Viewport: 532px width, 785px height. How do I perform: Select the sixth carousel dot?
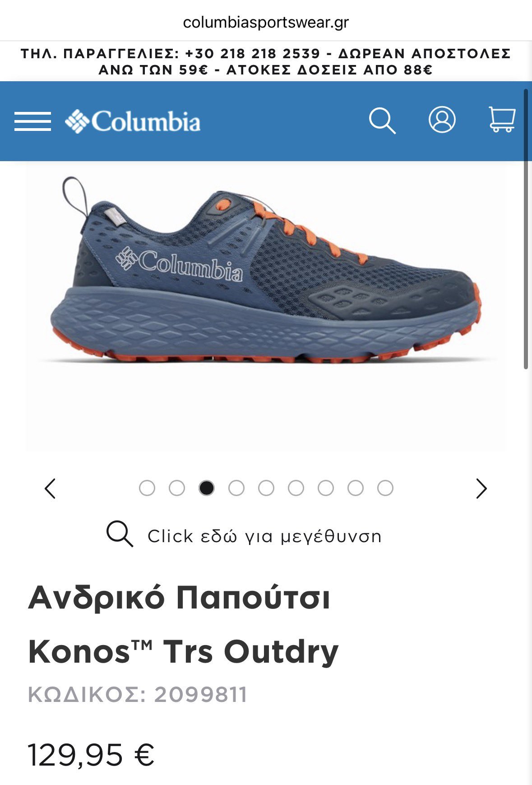tap(296, 488)
